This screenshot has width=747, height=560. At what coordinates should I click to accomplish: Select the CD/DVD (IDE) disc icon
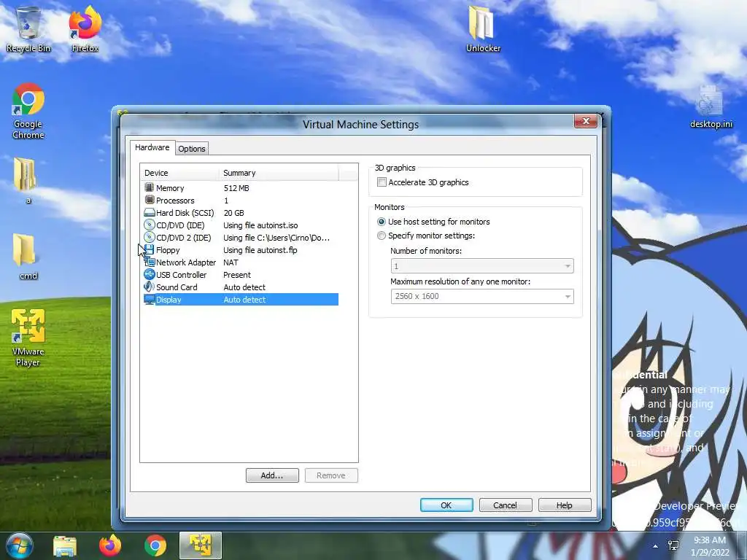pos(149,225)
